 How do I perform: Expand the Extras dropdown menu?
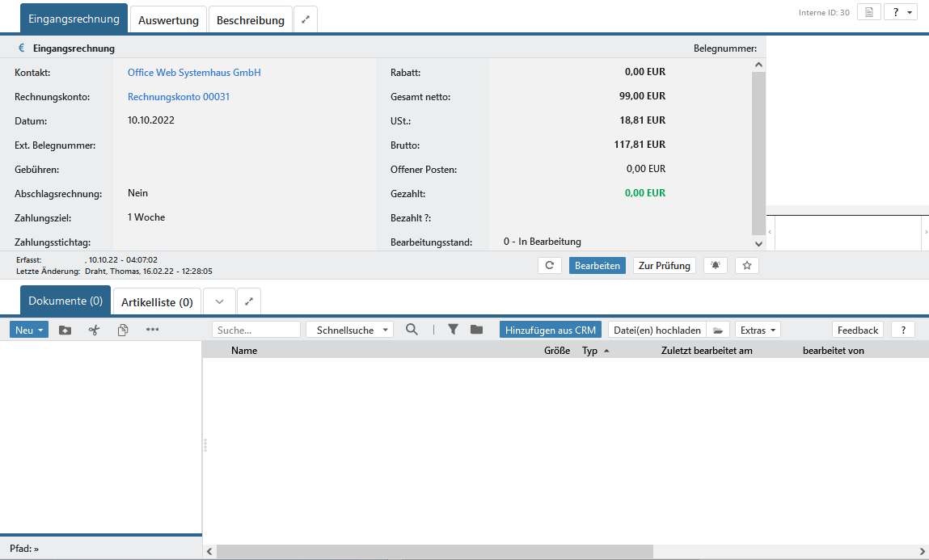click(758, 330)
